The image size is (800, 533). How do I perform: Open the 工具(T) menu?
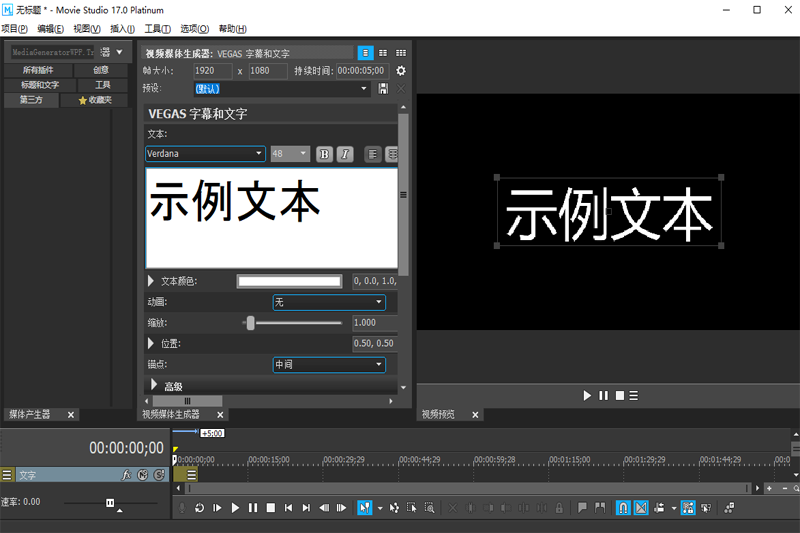pyautogui.click(x=158, y=29)
